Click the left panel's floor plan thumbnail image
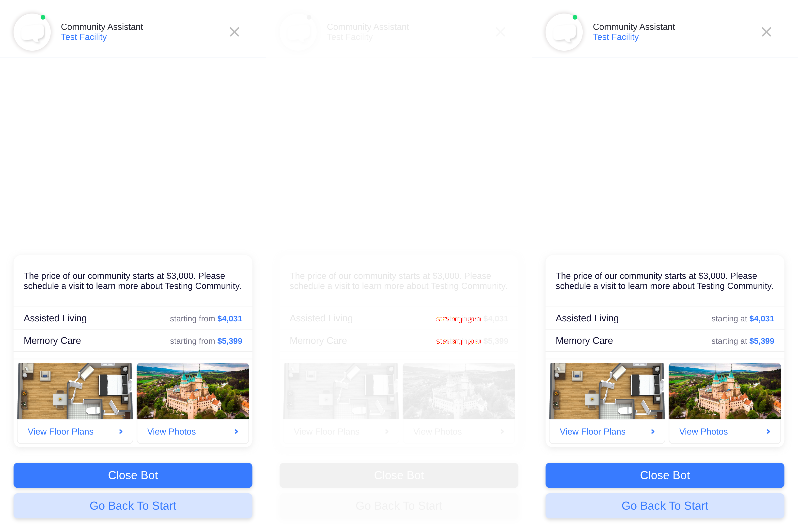 [75, 391]
